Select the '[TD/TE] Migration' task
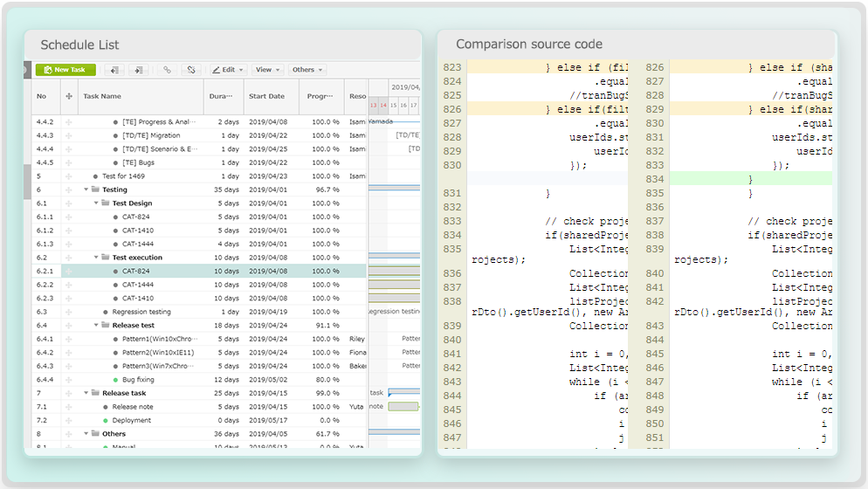868x489 pixels. [x=151, y=135]
